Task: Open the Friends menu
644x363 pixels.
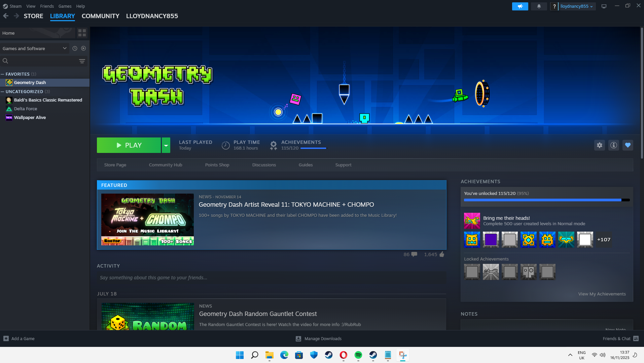Action: [x=47, y=6]
